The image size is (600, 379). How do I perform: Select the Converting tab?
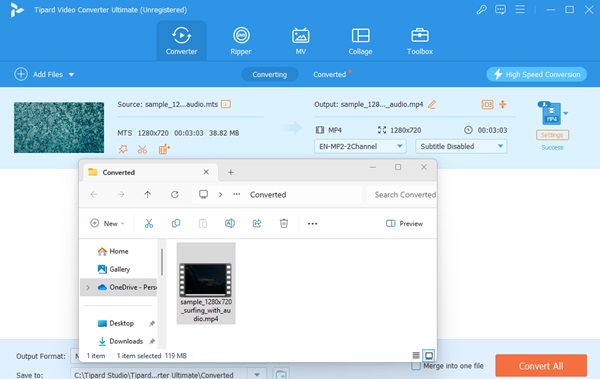coord(270,74)
